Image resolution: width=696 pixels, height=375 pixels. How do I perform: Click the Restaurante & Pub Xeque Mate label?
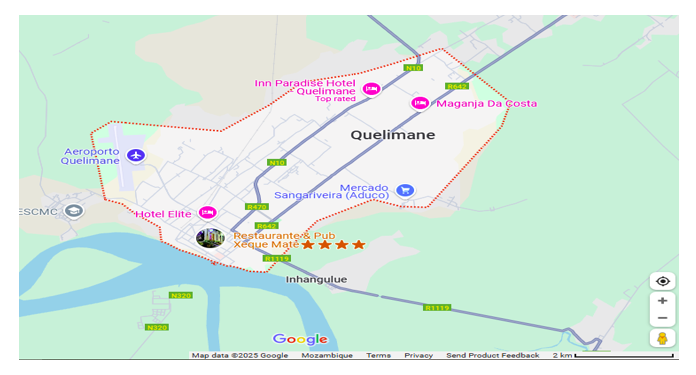tap(284, 240)
